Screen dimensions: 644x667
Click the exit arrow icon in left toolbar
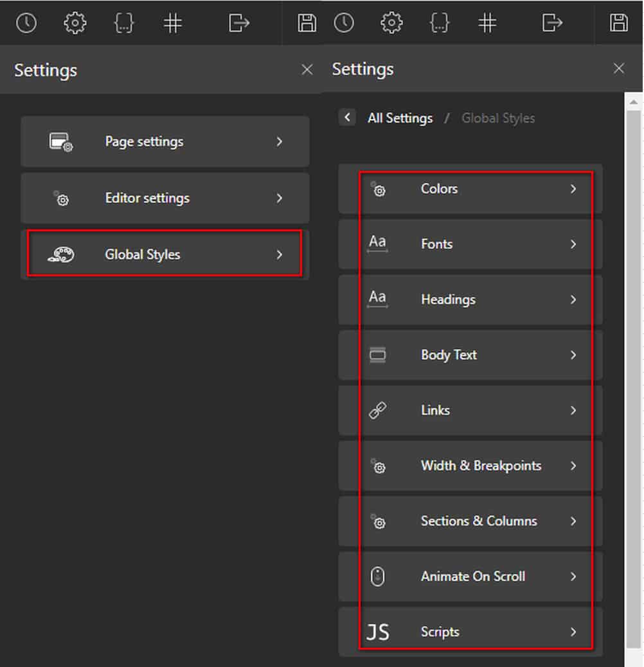point(238,22)
